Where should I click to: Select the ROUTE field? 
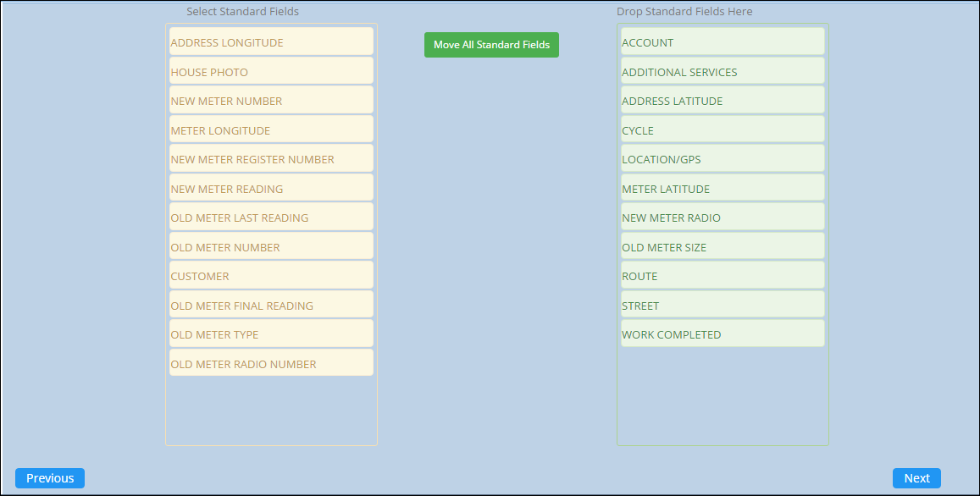coord(723,276)
